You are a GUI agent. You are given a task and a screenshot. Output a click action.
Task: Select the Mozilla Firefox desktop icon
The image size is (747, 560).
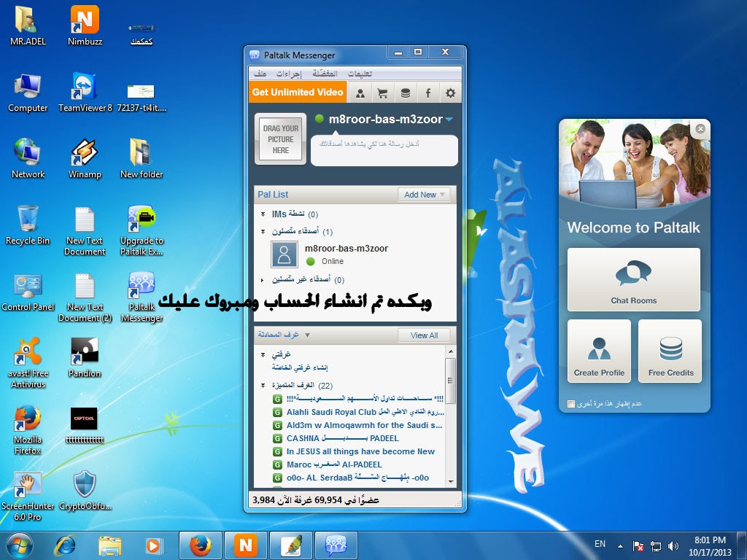click(28, 430)
